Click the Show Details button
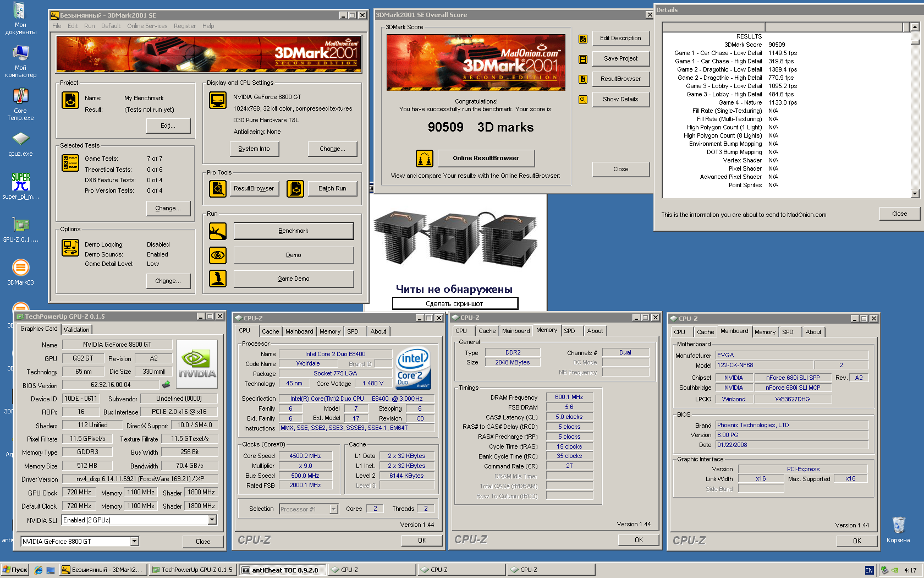 [x=620, y=100]
